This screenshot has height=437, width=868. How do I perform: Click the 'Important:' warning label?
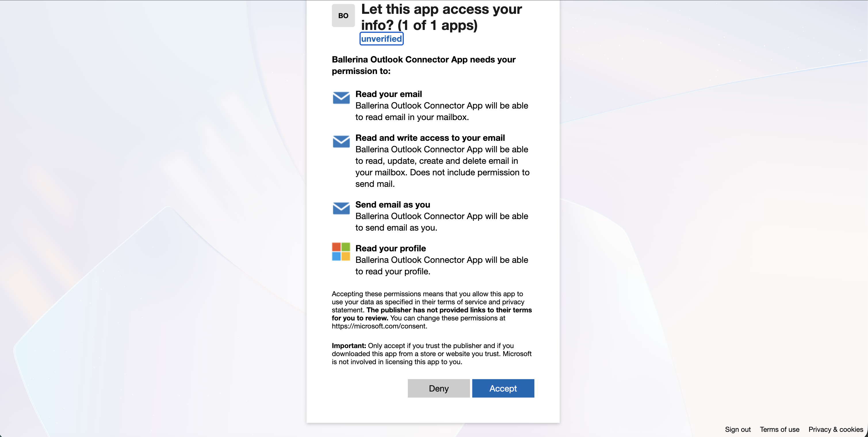tap(349, 346)
